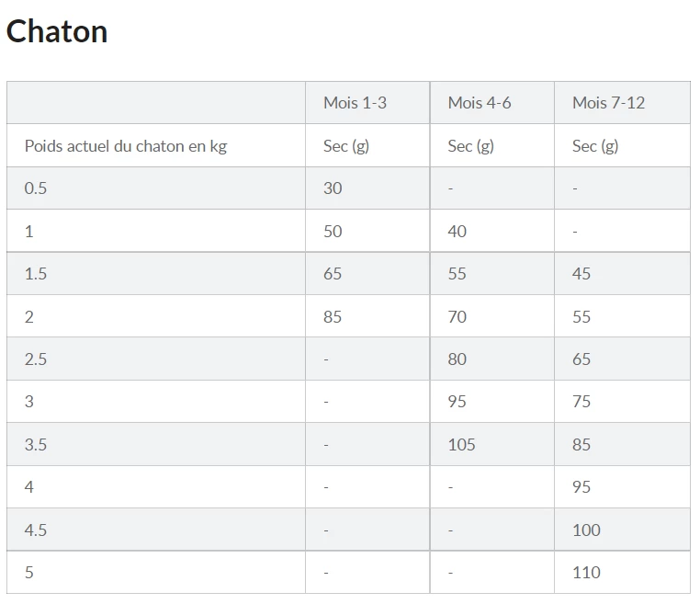
Task: Click the 95 value in the 3 kg row
Action: (457, 402)
